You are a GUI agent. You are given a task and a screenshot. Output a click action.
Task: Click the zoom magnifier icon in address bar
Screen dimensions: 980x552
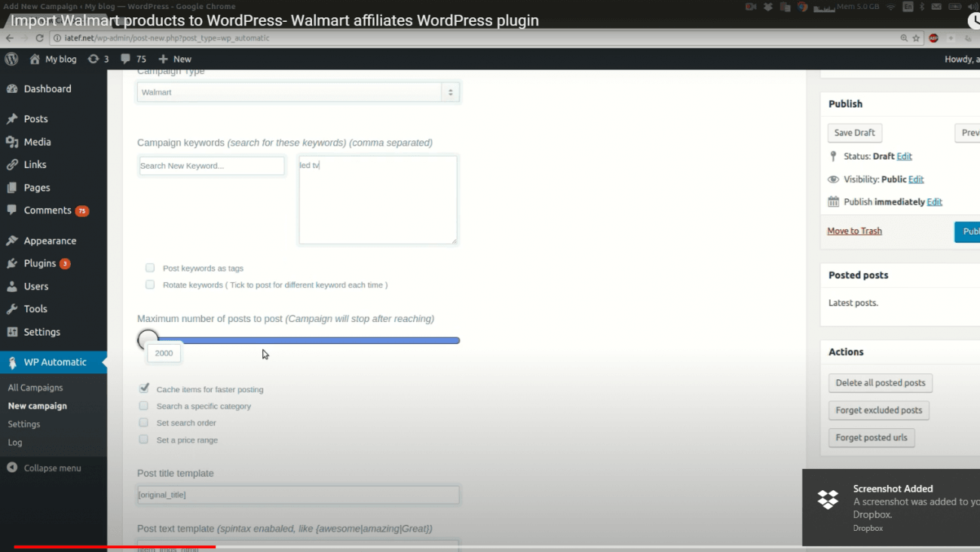pos(904,38)
